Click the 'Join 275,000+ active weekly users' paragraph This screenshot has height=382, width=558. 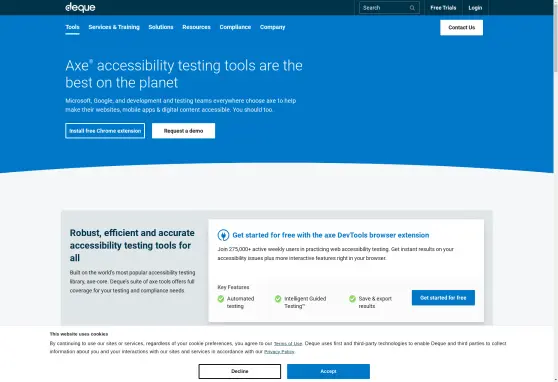(336, 253)
